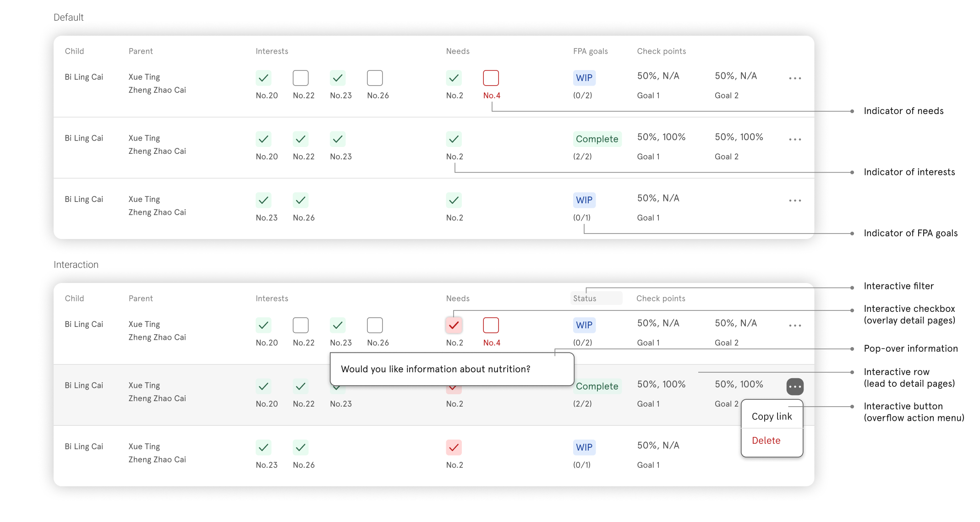Screen dimensions: 980x522
Task: Toggle No.26 checkbox in first Default row
Action: (x=375, y=78)
